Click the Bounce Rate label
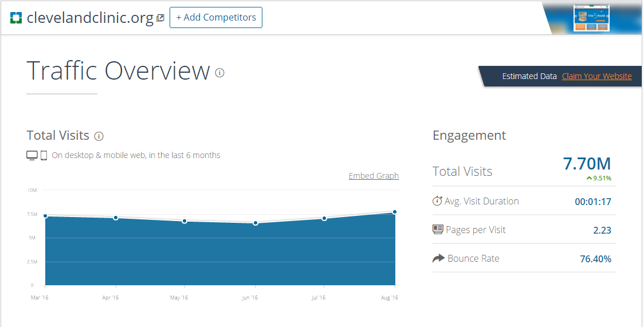Viewport: 644px width, 327px height. [x=474, y=258]
